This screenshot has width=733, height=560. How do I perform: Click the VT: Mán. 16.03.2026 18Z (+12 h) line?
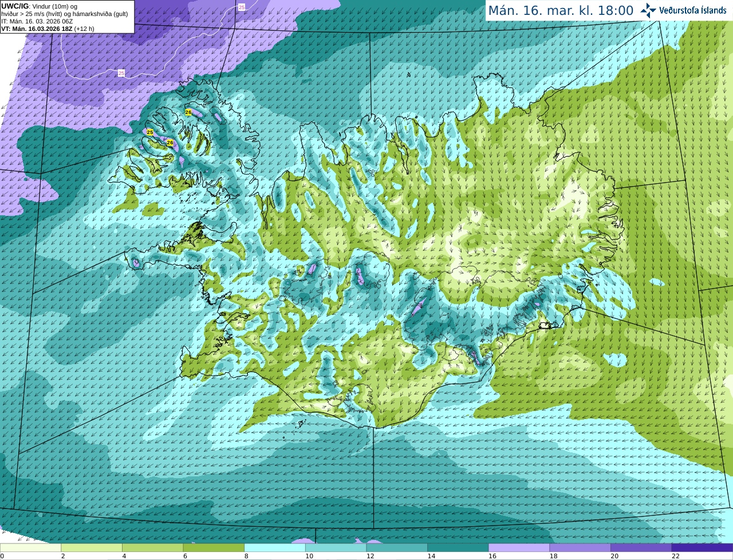click(x=48, y=29)
